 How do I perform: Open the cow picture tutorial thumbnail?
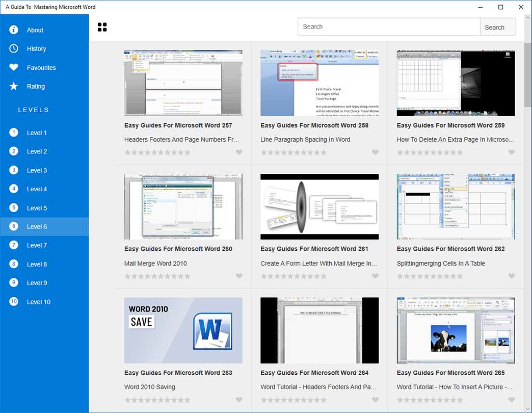pos(456,330)
